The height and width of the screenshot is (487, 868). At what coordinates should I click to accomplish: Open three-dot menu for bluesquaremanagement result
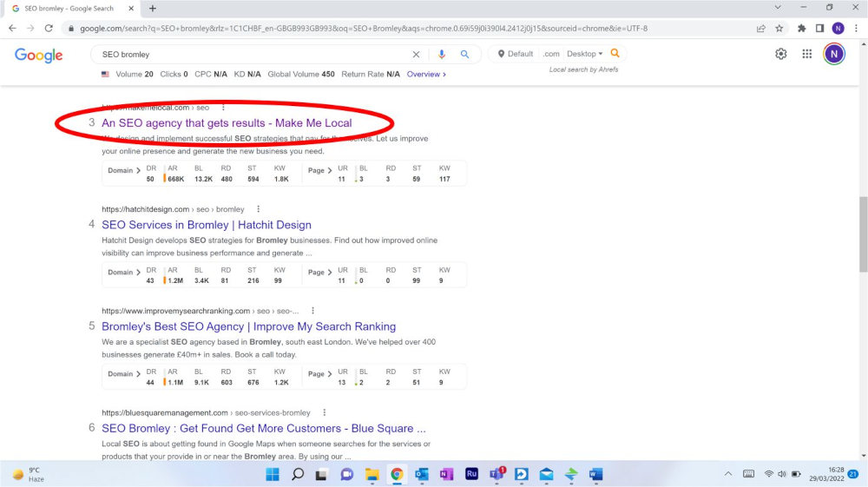click(x=325, y=413)
